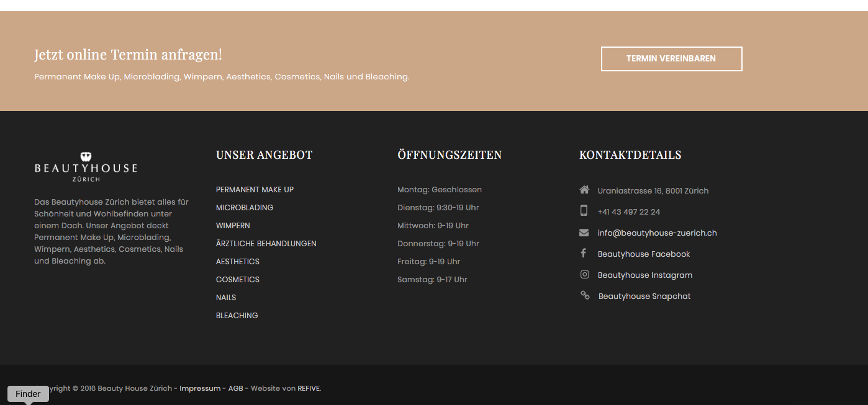
Task: Open the Cosmetics offer link
Action: coord(238,280)
